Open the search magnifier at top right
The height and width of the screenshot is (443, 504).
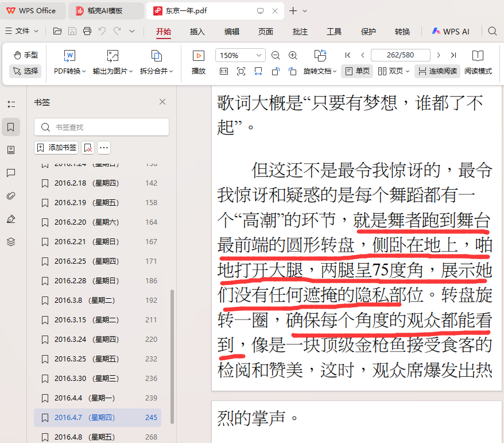492,31
